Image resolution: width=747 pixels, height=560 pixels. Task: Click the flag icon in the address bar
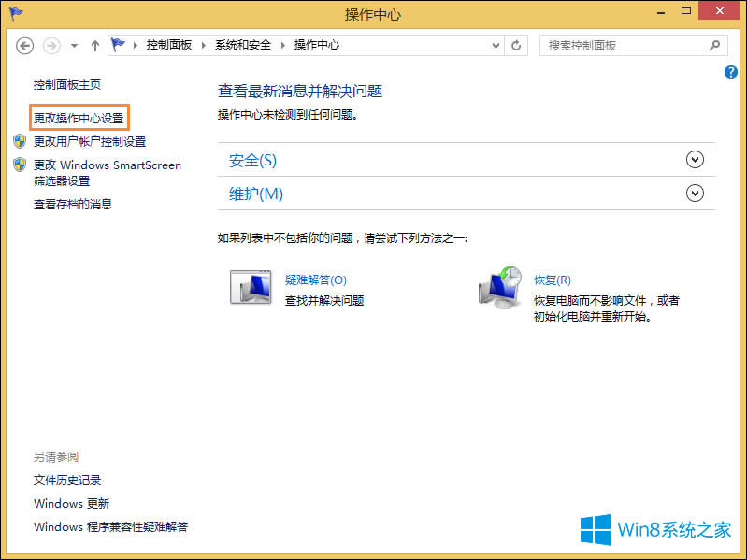[118, 45]
